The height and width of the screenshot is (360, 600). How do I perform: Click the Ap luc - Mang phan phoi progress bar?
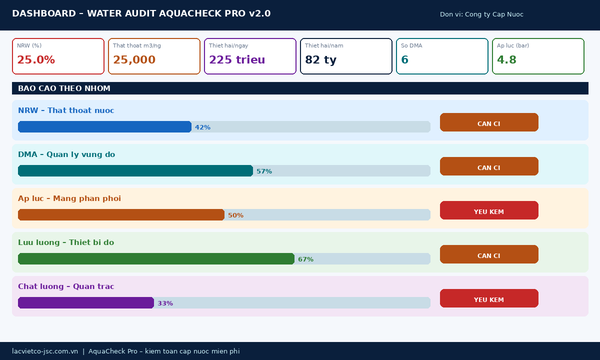[x=224, y=215]
